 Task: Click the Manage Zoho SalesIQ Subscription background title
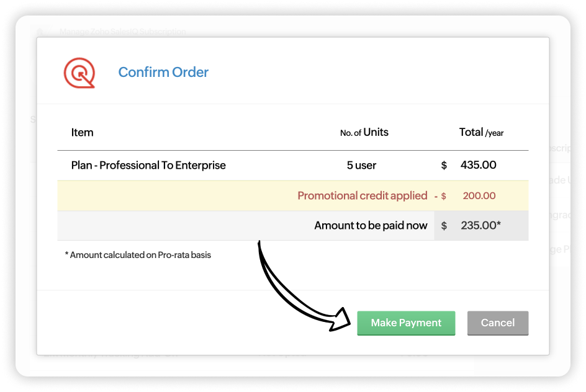(122, 32)
